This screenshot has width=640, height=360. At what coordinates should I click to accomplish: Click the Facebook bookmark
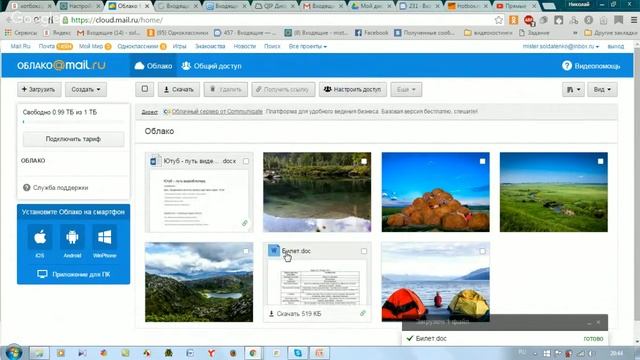(371, 33)
